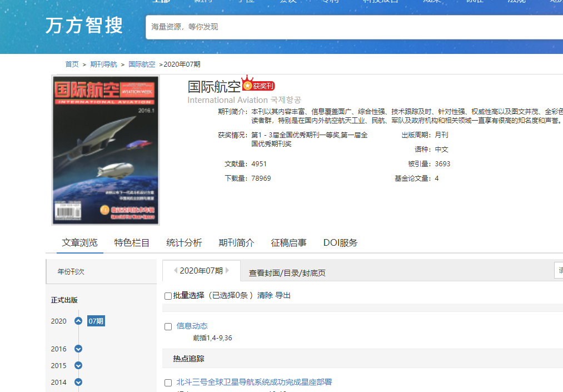563x392 pixels.
Task: Check the box beside 信息动态 article
Action: (168, 326)
